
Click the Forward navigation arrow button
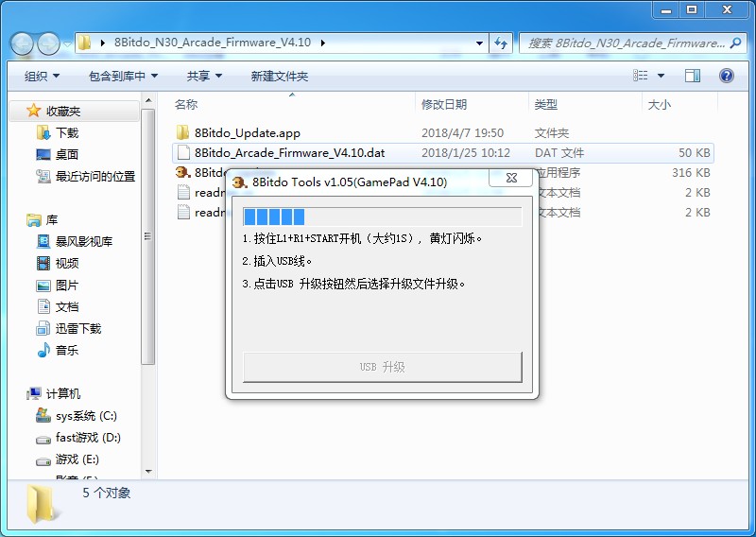[x=48, y=43]
